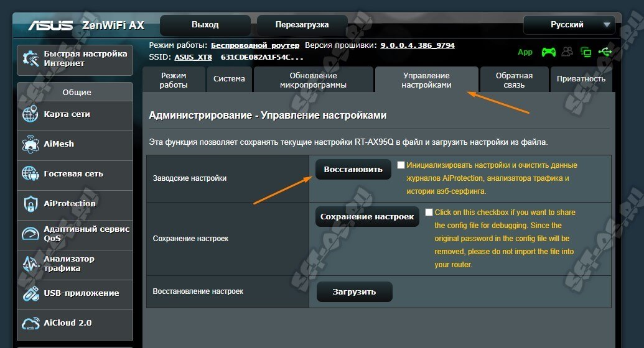Click page heading Администрирование - Управление настройками
Screen dimensions: 644x348
pyautogui.click(x=268, y=116)
